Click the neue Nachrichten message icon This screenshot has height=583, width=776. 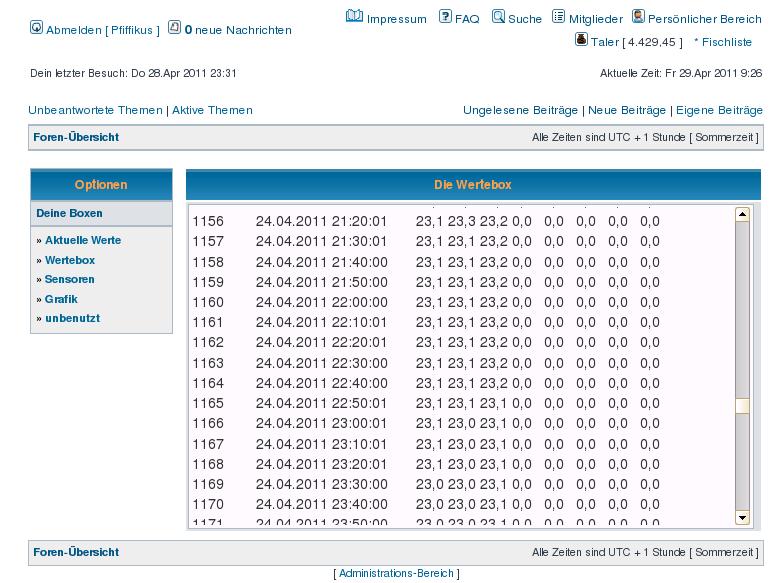coord(174,28)
